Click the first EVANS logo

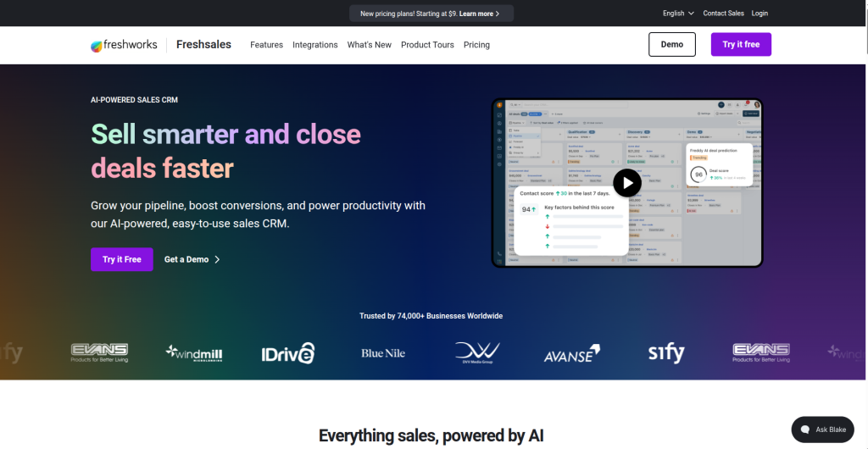(100, 352)
